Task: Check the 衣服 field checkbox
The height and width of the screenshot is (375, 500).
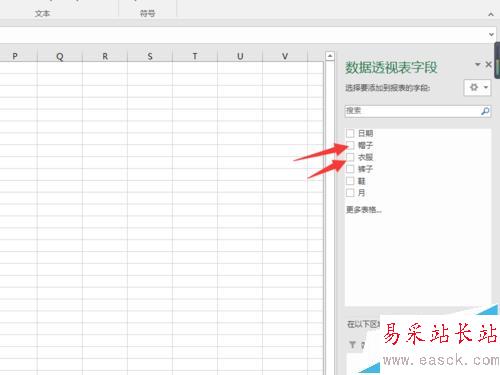Action: point(350,157)
